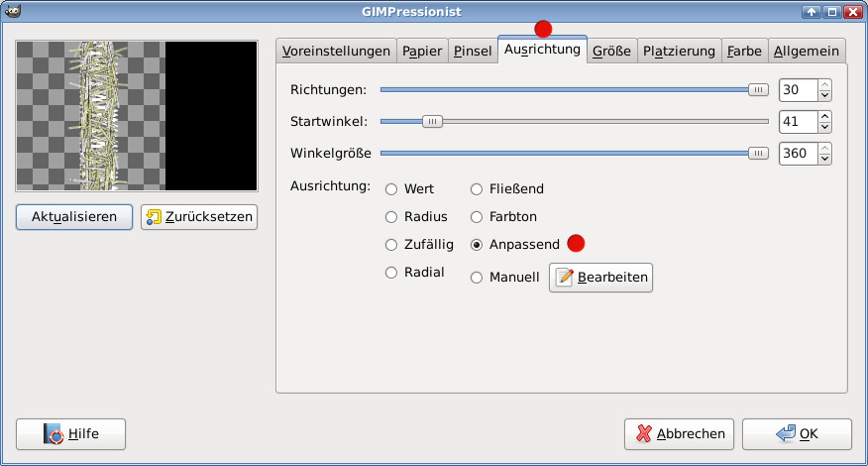The height and width of the screenshot is (466, 868).
Task: Click the Aktualisieren preview button
Action: pyautogui.click(x=74, y=217)
